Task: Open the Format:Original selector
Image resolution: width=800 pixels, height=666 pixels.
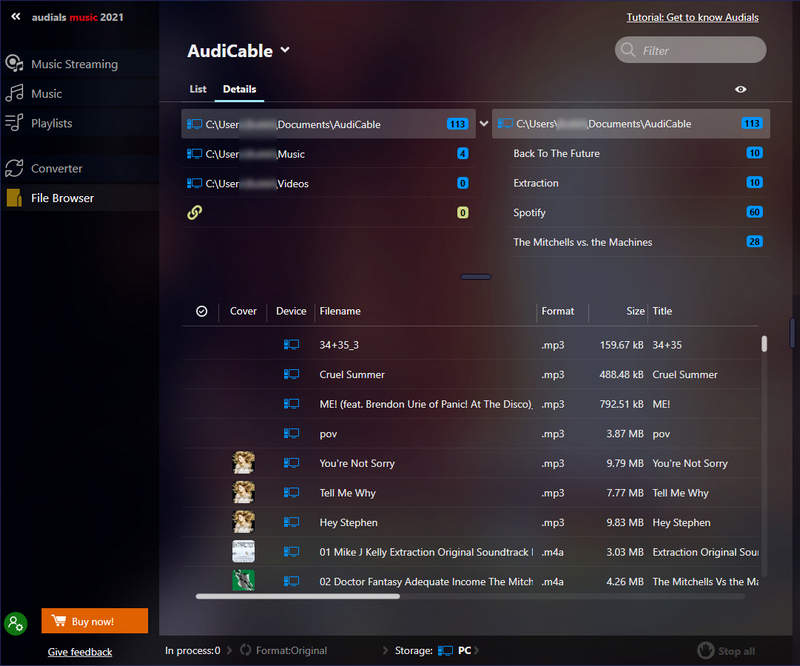Action: (291, 650)
